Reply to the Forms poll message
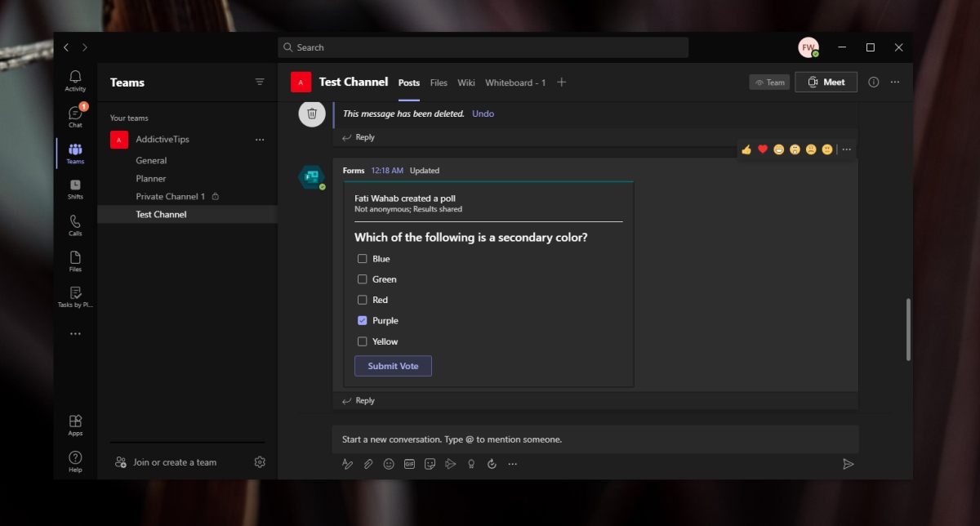Screen dimensions: 980x526 [359, 400]
